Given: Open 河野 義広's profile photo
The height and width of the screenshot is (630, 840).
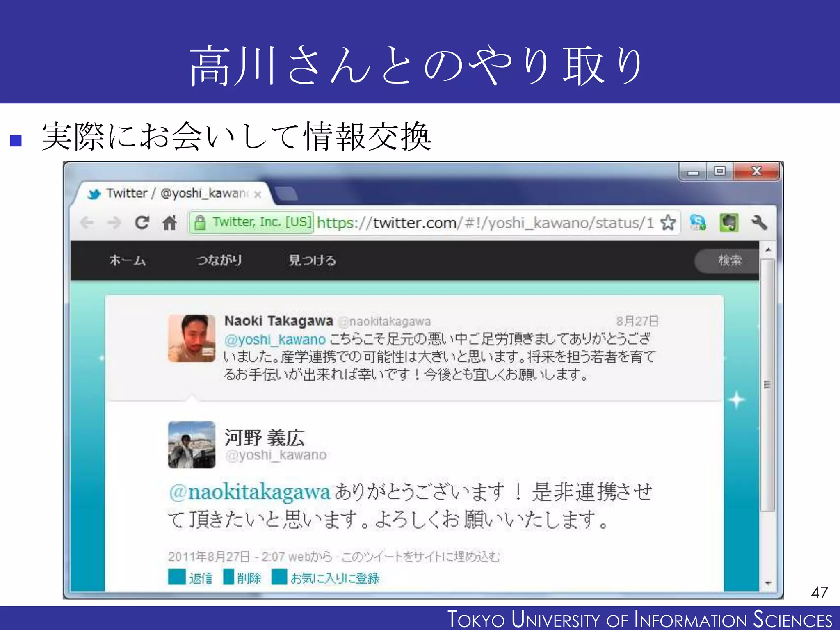Looking at the screenshot, I should (192, 445).
